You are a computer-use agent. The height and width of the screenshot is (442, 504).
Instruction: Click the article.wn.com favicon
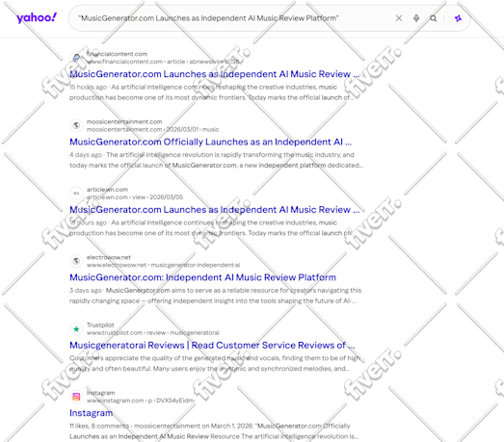[x=76, y=193]
